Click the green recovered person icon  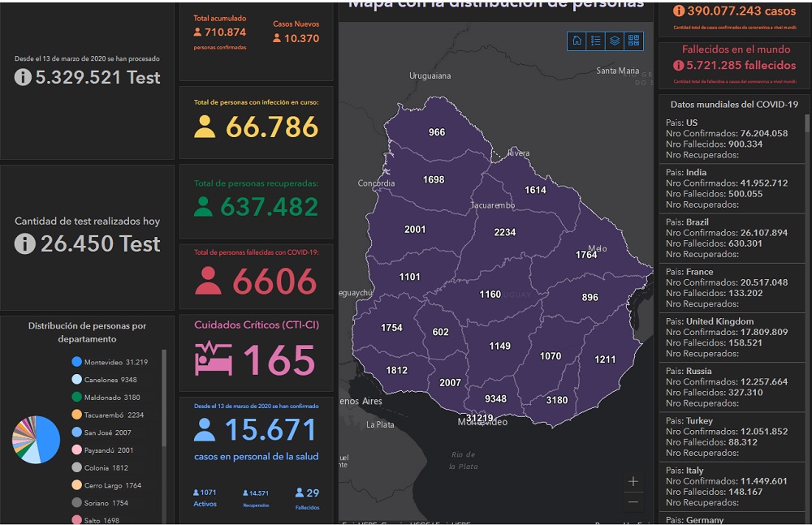point(203,207)
